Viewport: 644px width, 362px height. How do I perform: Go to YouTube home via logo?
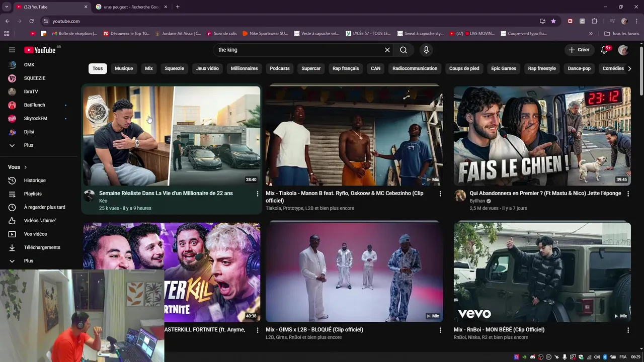(40, 50)
